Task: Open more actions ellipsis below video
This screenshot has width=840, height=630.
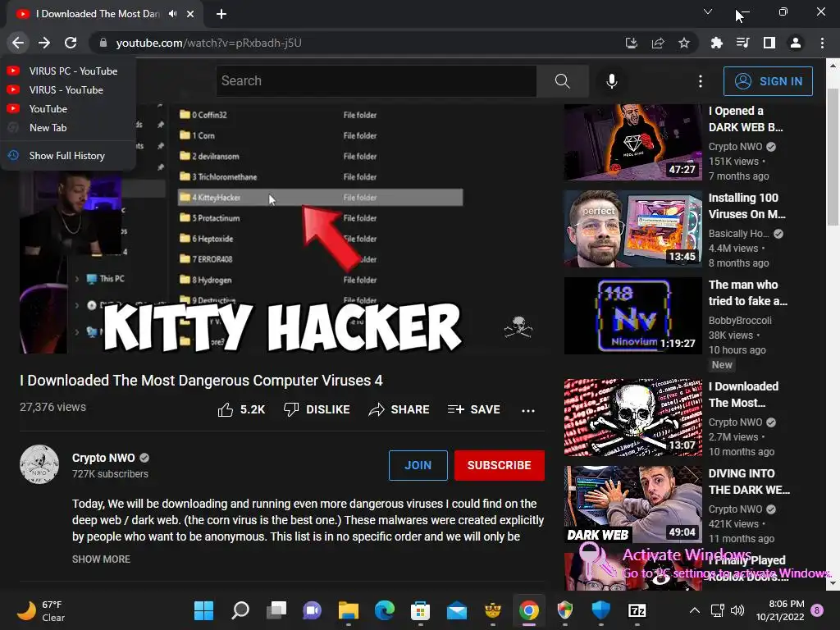Action: pos(528,410)
